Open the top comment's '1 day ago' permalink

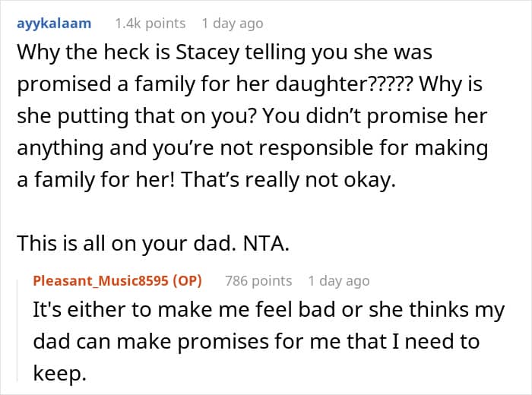coord(233,24)
